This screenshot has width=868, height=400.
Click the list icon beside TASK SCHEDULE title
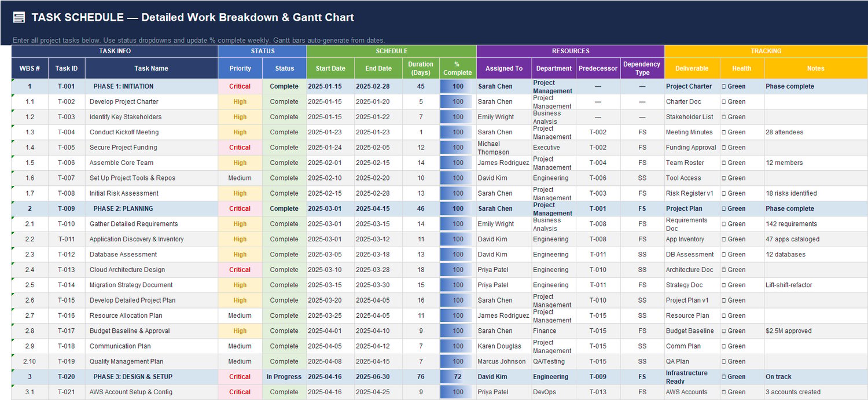[19, 17]
